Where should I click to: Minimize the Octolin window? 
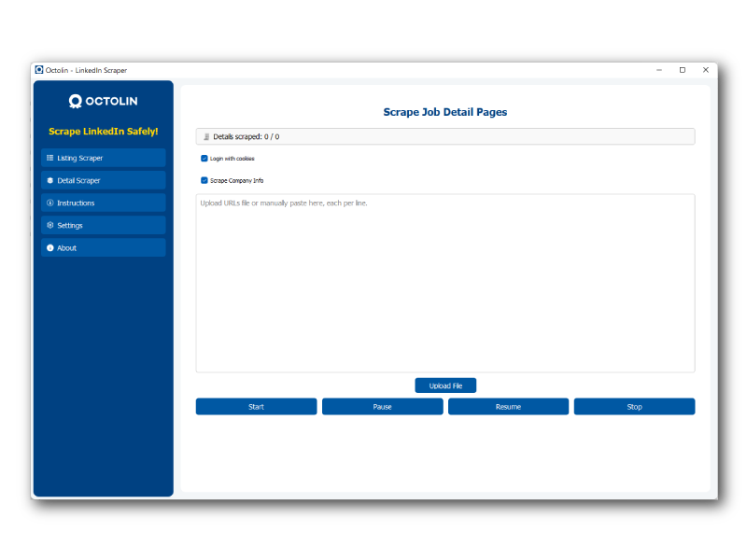click(659, 70)
